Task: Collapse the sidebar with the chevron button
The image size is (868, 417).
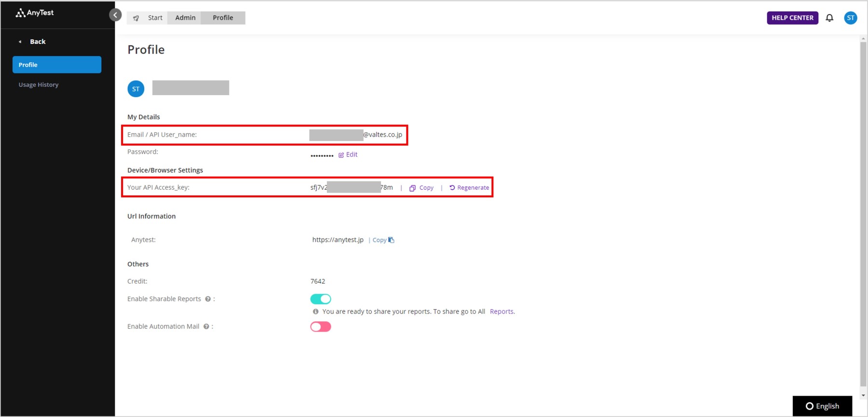Action: point(115,15)
